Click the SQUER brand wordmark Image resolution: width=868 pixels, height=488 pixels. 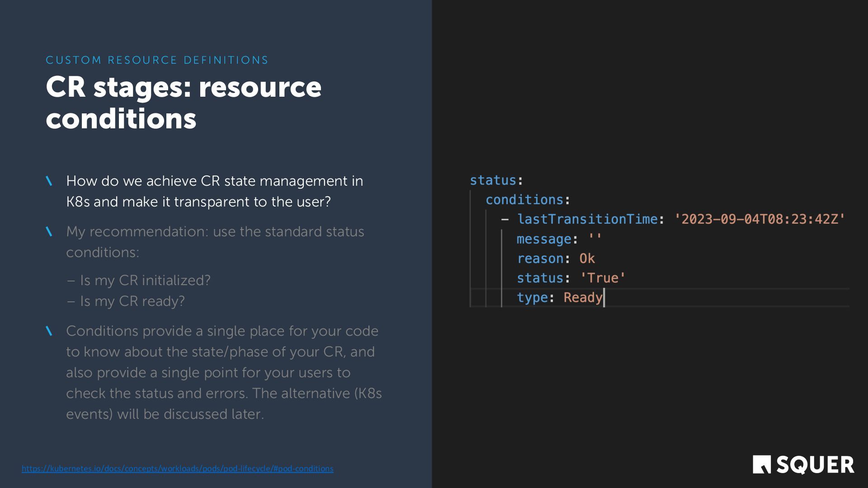[x=815, y=465]
